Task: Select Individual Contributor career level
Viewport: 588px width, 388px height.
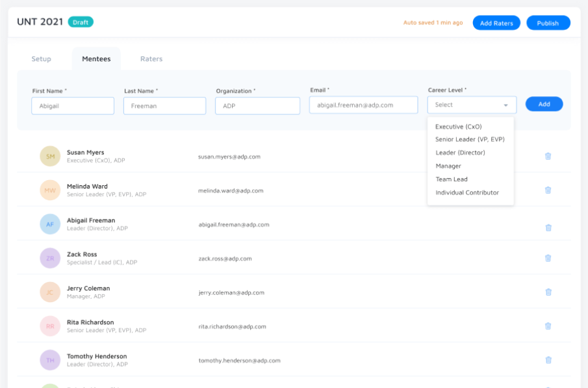Action: click(467, 192)
